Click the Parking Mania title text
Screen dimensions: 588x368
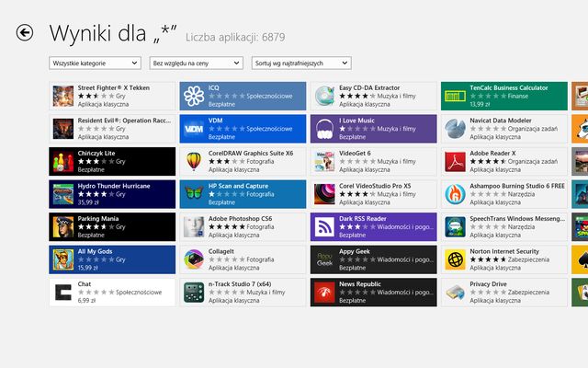click(98, 219)
